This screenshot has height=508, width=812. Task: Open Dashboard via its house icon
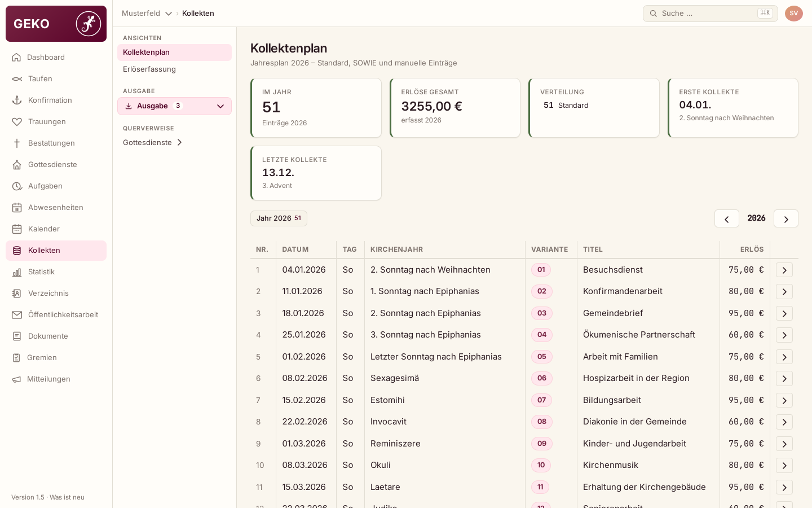click(x=17, y=58)
